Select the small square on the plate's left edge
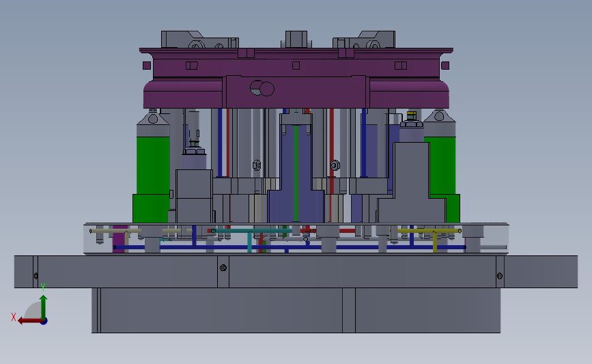Screen dimensions: 592x364 pos(147,66)
